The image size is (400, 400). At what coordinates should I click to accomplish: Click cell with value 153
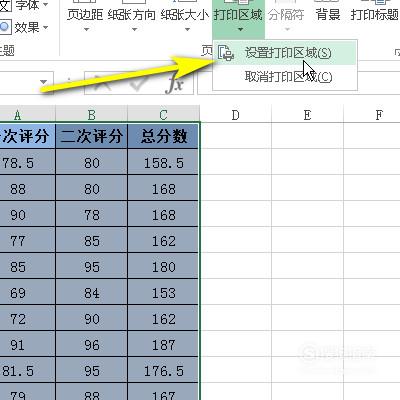(163, 292)
